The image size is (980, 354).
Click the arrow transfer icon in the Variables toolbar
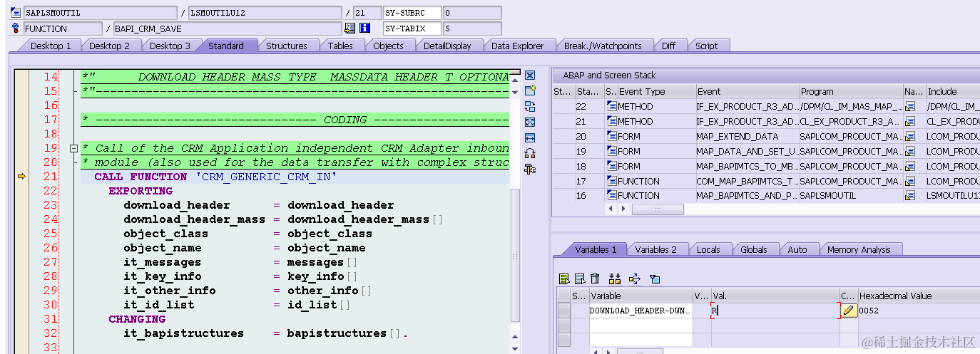coord(635,278)
